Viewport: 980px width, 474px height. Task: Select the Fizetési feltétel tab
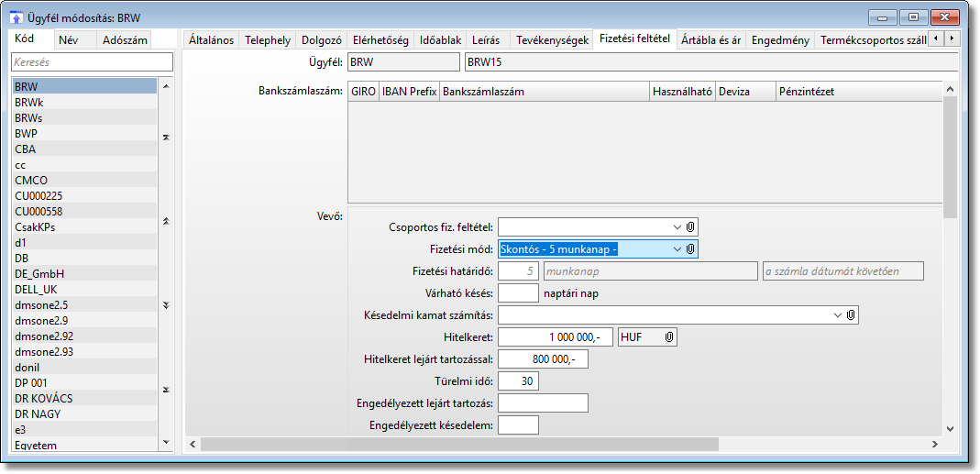[634, 39]
